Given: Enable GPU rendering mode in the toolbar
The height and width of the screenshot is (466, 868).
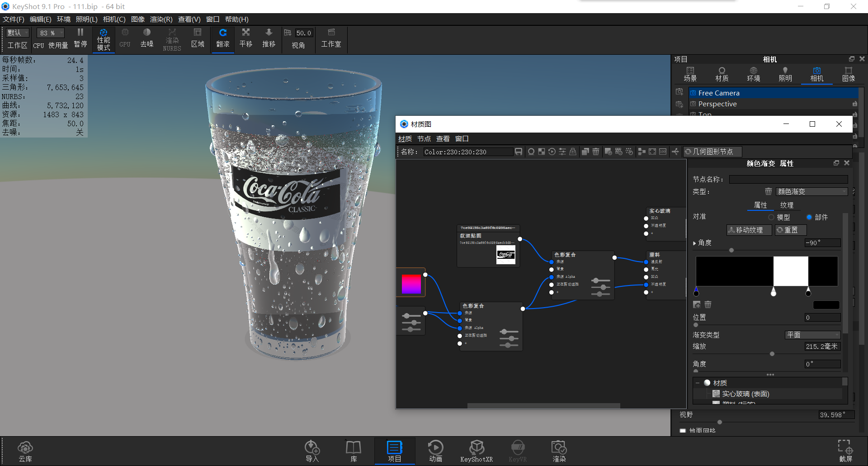Looking at the screenshot, I should pyautogui.click(x=125, y=39).
